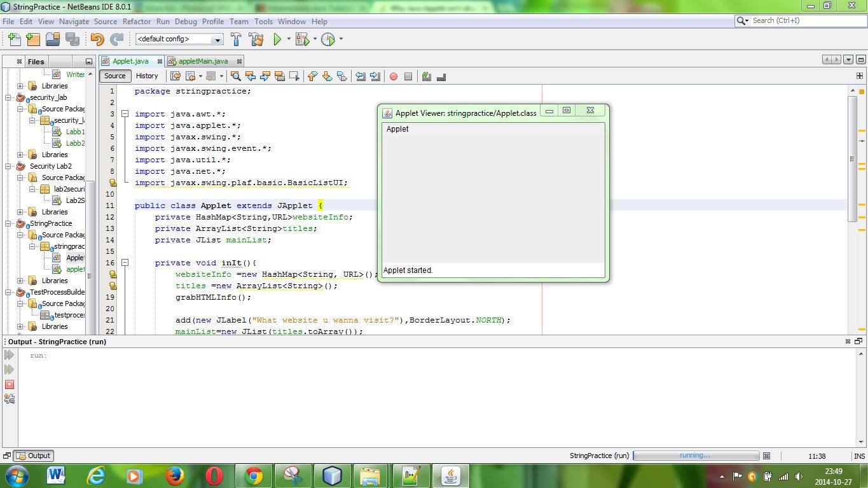Expand Libraries under the StringPractice project

(x=20, y=281)
